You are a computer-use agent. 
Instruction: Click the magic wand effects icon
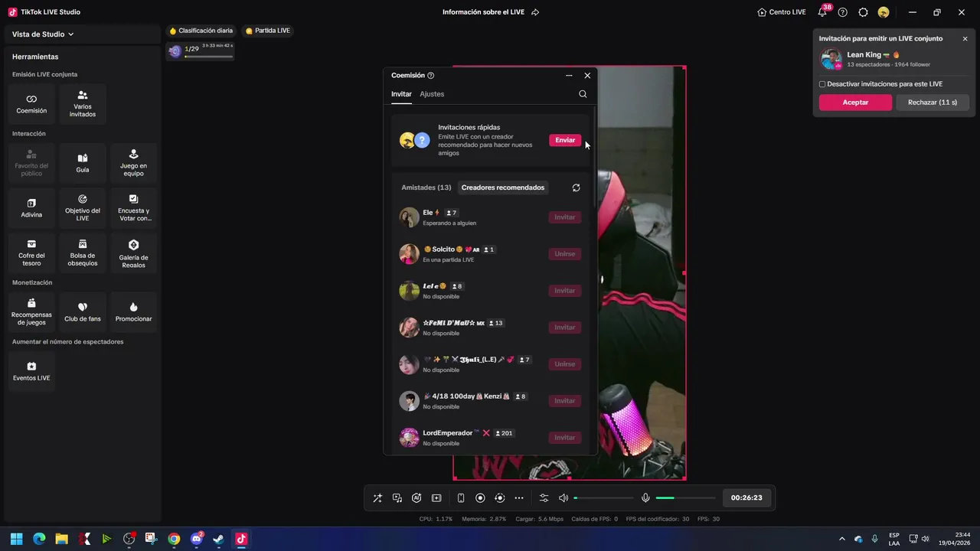377,497
